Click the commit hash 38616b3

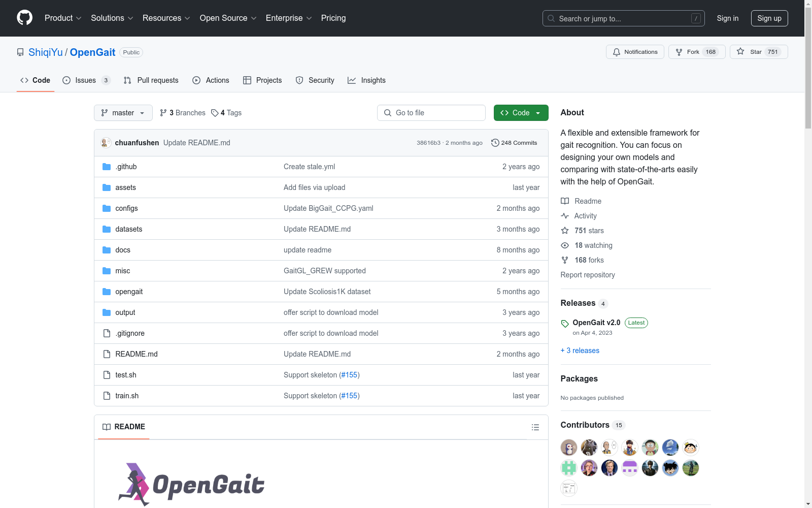(x=428, y=143)
